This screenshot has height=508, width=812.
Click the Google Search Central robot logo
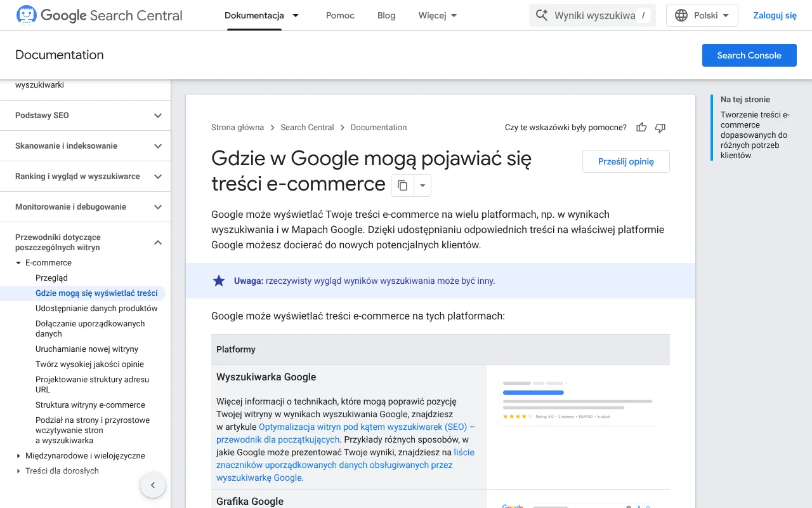26,15
